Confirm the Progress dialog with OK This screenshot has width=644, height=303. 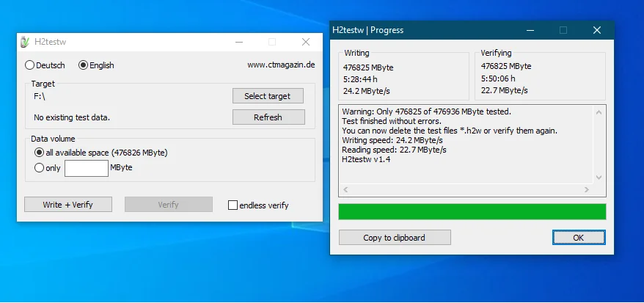click(x=579, y=238)
